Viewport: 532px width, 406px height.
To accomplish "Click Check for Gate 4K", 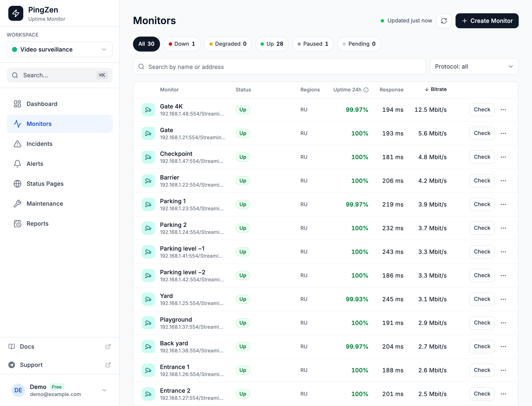I will click(x=482, y=110).
